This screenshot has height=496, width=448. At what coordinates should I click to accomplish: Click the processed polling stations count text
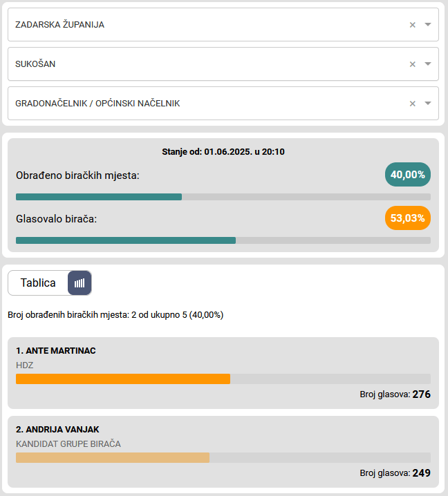[x=115, y=315]
